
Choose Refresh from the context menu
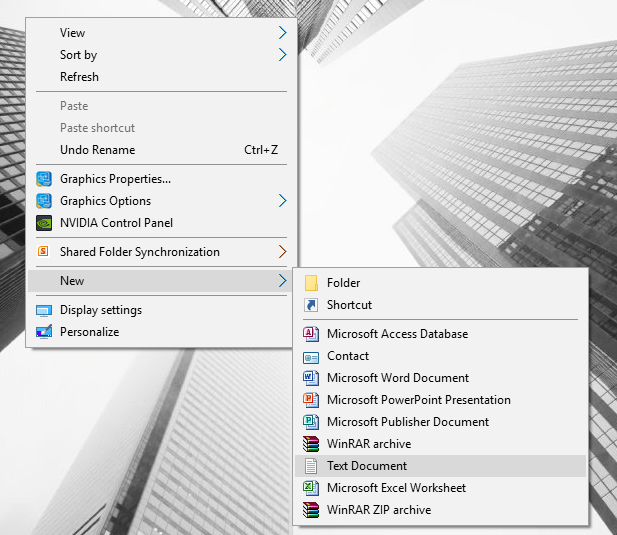coord(161,77)
